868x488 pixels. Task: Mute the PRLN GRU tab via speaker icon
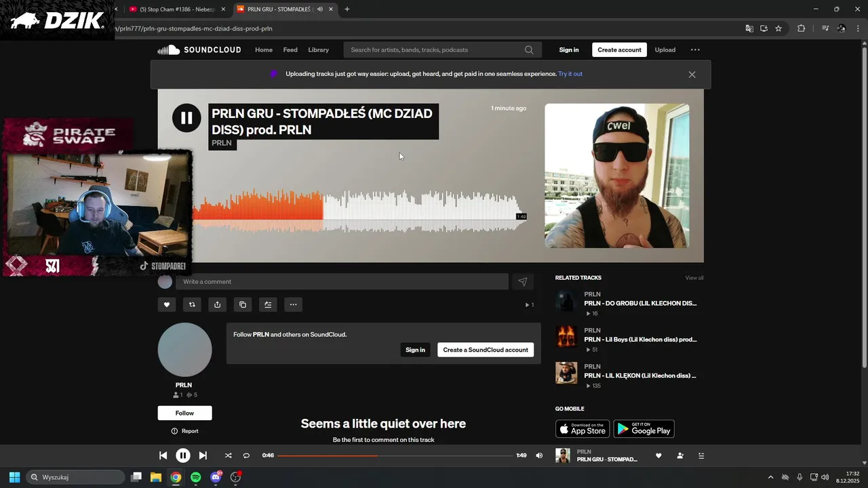click(x=319, y=9)
